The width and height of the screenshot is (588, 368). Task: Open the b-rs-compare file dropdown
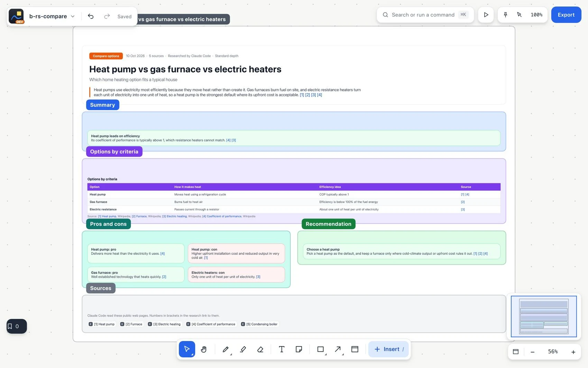pyautogui.click(x=52, y=16)
